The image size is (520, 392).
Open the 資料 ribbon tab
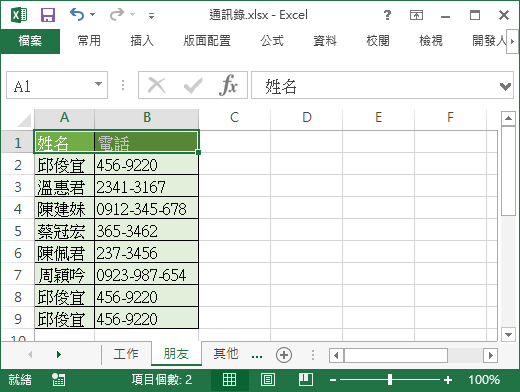pos(325,41)
